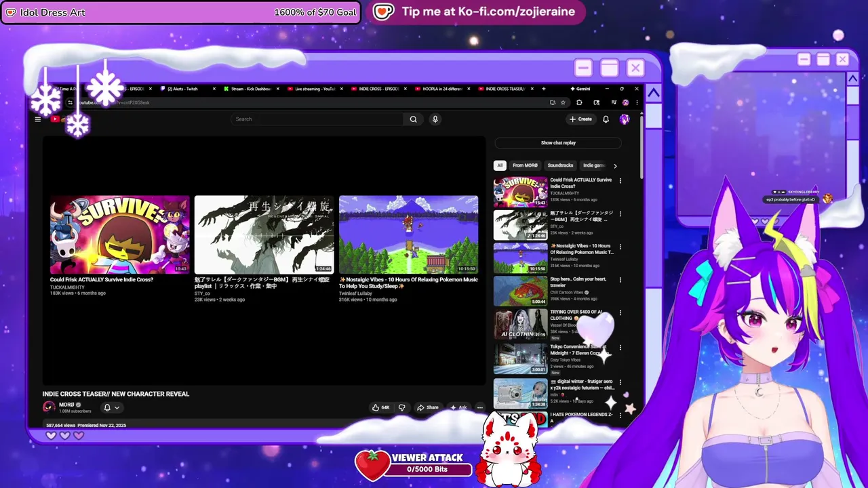Switch to HOOPLA in 24 different tab
This screenshot has height=488, width=868.
click(x=442, y=89)
